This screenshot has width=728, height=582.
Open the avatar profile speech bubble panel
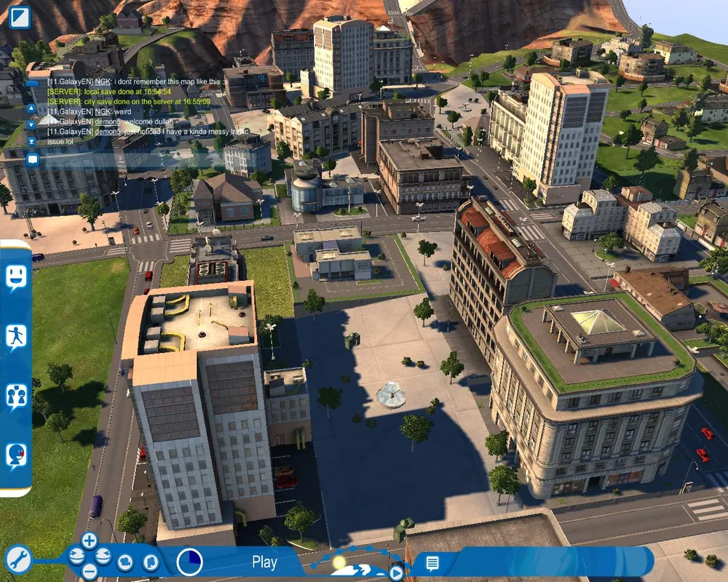click(16, 456)
